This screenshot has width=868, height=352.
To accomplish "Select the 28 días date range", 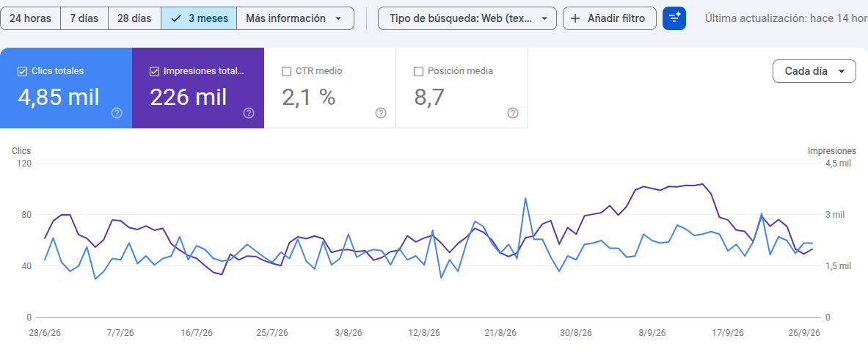I will 134,18.
